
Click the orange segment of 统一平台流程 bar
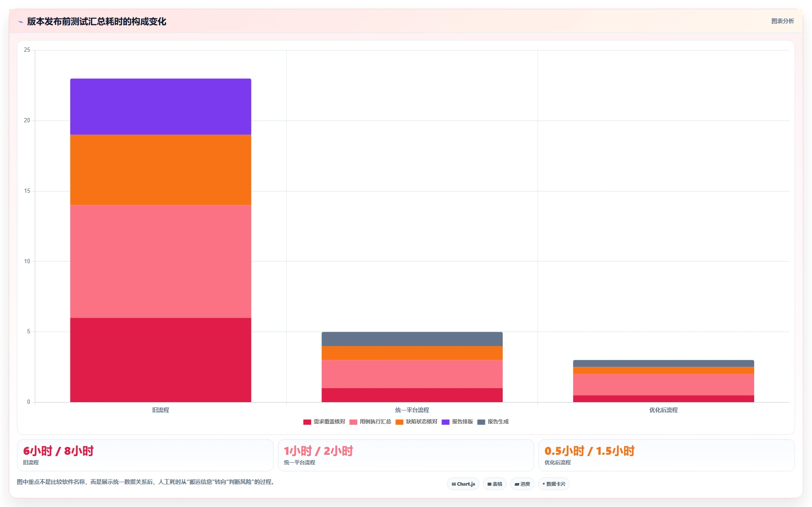click(x=412, y=353)
